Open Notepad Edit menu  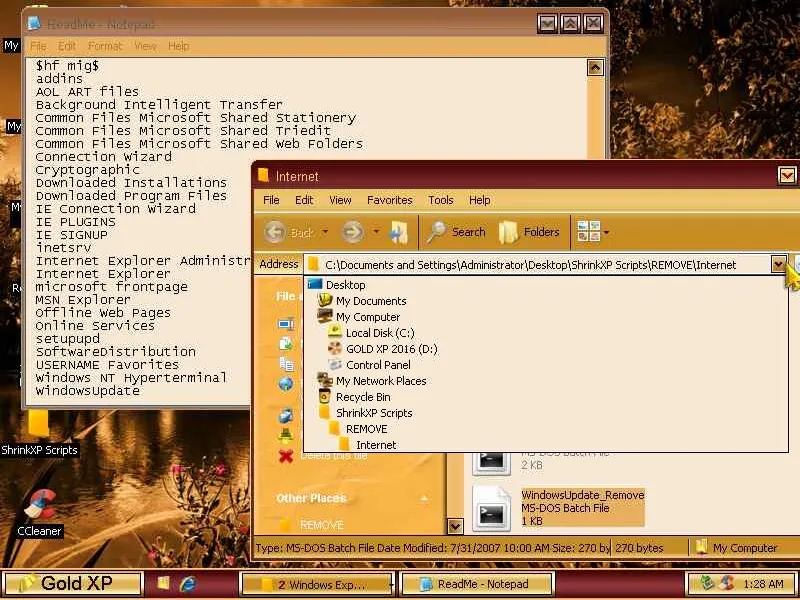67,46
